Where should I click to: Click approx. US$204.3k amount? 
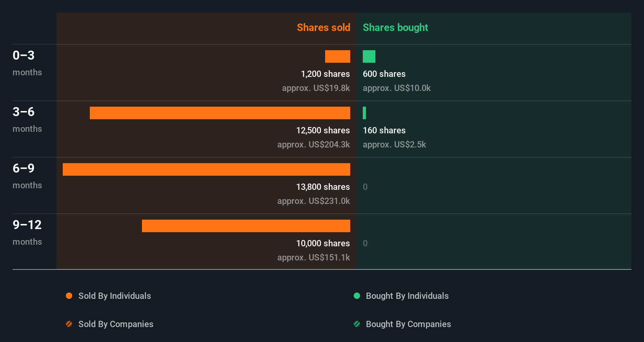tap(314, 144)
